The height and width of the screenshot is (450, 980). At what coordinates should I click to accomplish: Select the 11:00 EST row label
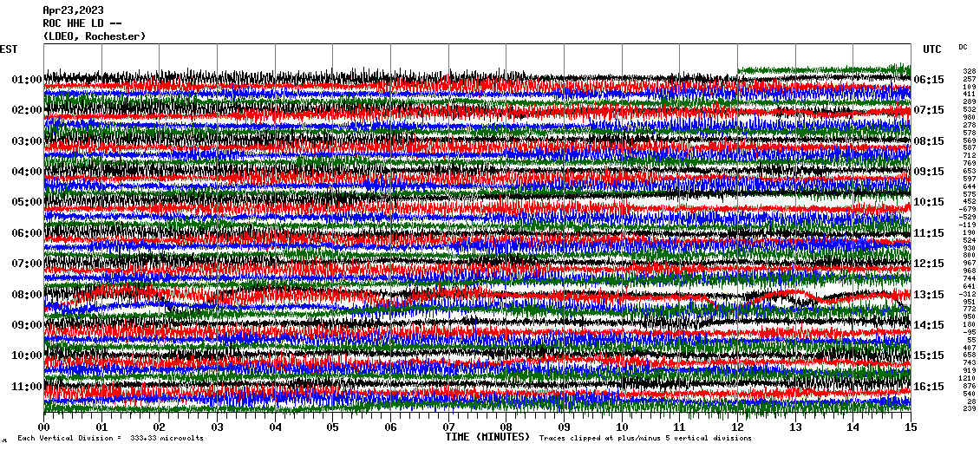coord(27,387)
